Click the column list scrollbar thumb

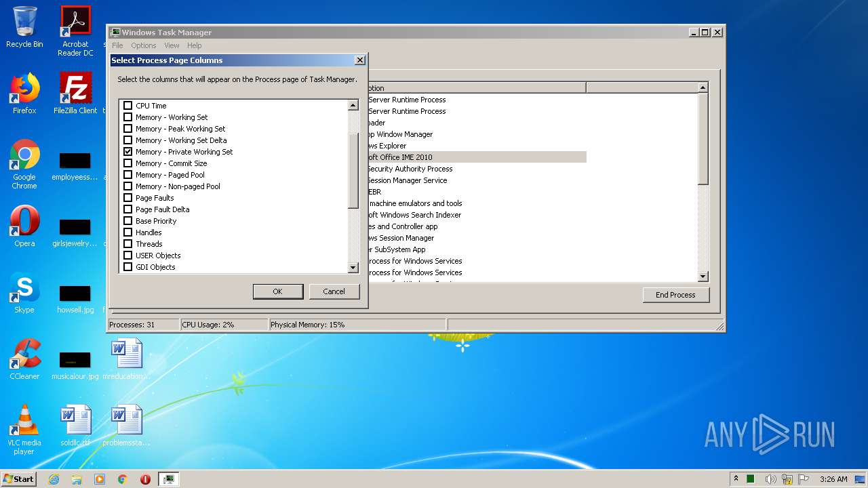[x=353, y=171]
